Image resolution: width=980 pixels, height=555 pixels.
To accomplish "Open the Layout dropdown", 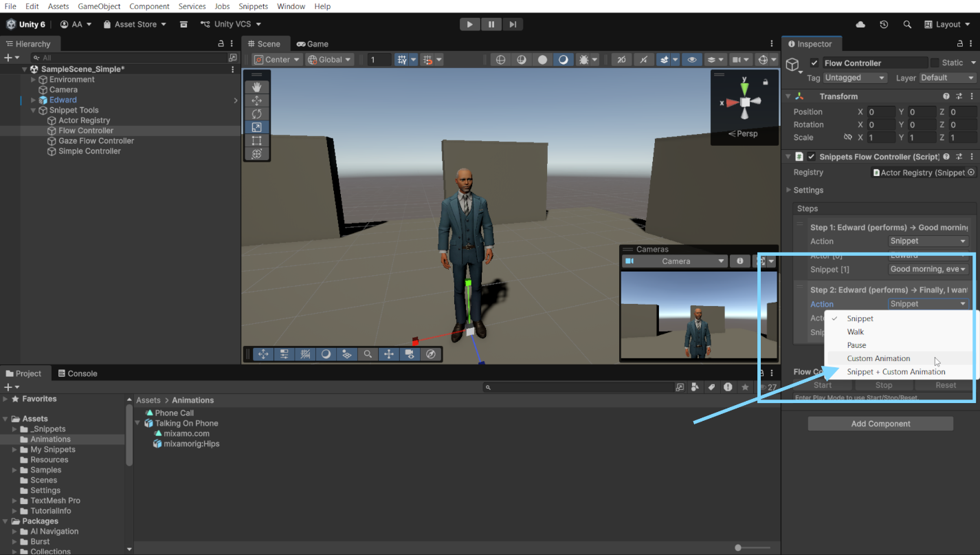I will coord(948,24).
